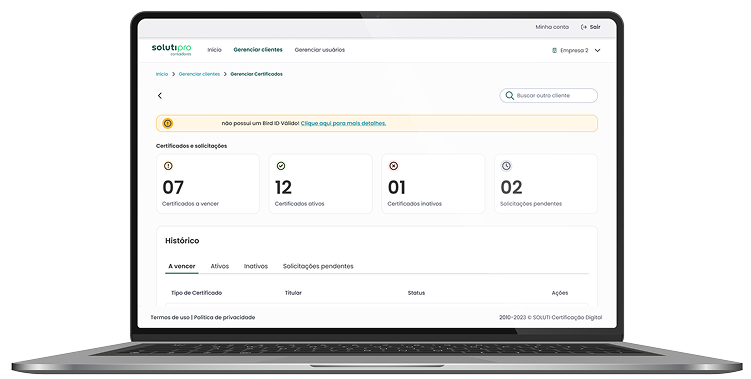Select the A vencer tab
751x379 pixels.
182,266
